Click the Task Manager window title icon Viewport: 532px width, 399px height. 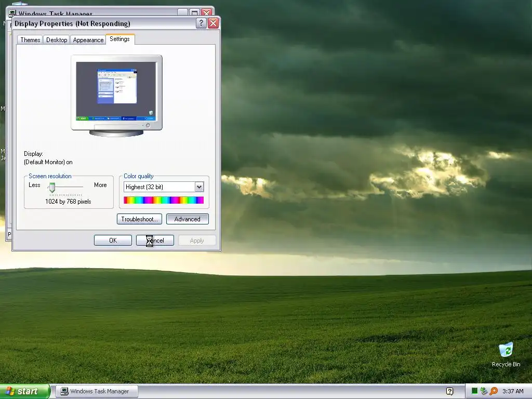click(x=12, y=13)
